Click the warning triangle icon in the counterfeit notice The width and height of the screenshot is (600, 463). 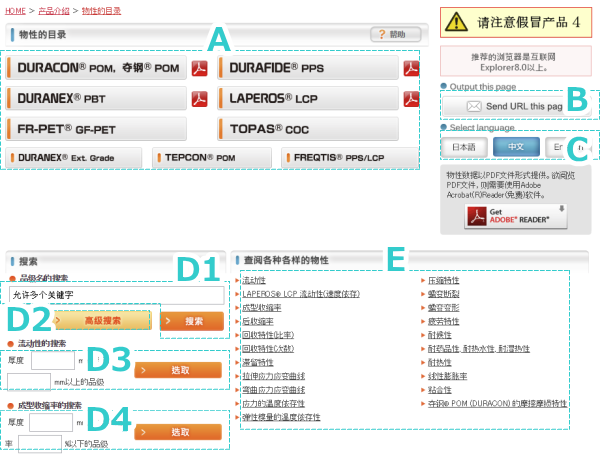pyautogui.click(x=456, y=22)
